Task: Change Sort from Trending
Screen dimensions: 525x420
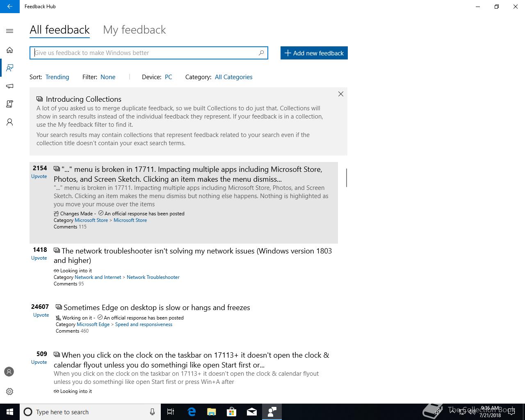Action: [57, 77]
